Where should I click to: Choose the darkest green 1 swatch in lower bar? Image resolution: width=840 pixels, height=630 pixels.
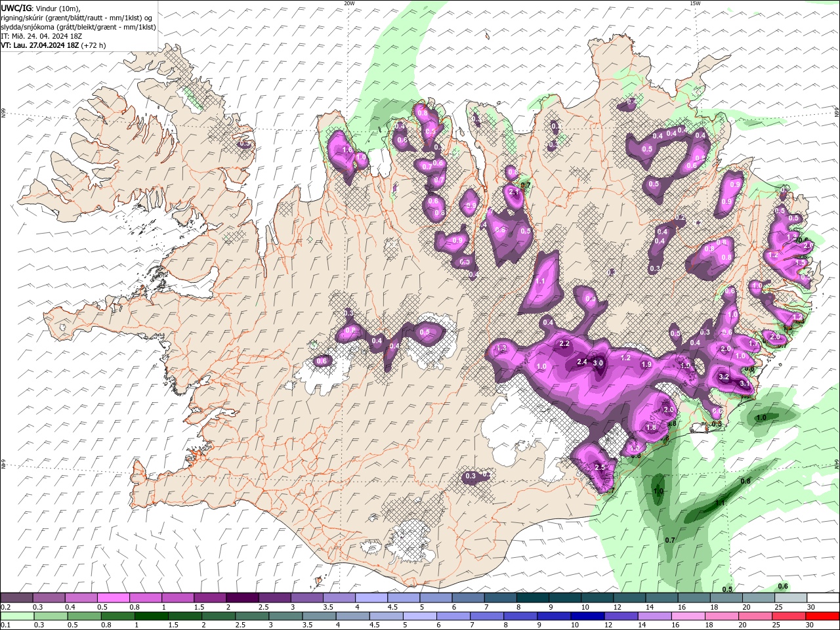pyautogui.click(x=151, y=616)
